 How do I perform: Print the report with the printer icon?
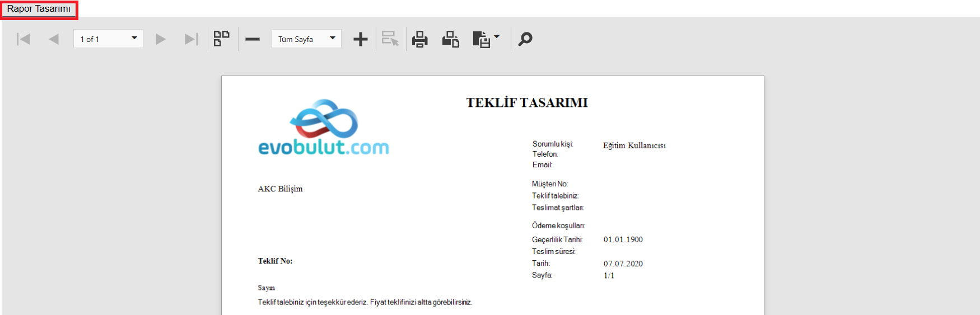(x=420, y=39)
